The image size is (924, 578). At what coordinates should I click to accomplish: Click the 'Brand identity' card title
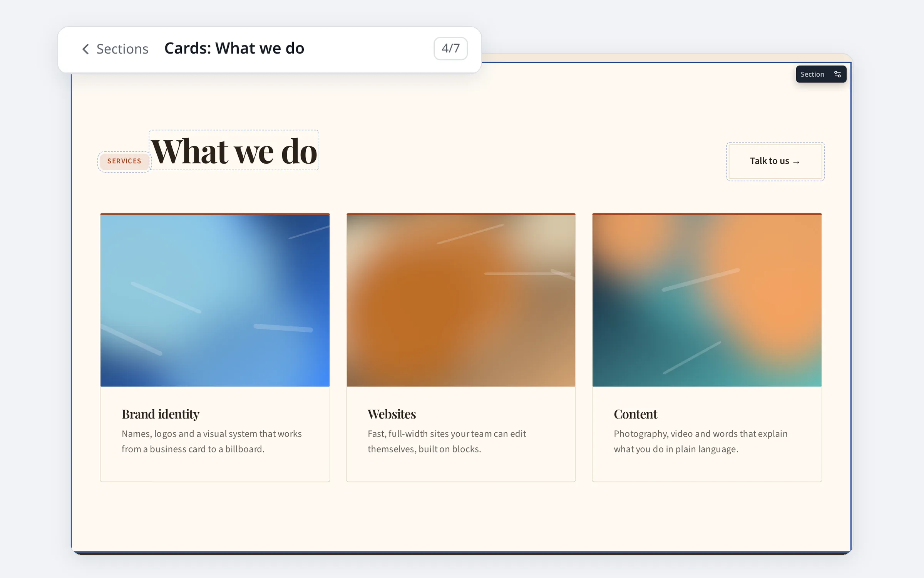click(x=161, y=414)
